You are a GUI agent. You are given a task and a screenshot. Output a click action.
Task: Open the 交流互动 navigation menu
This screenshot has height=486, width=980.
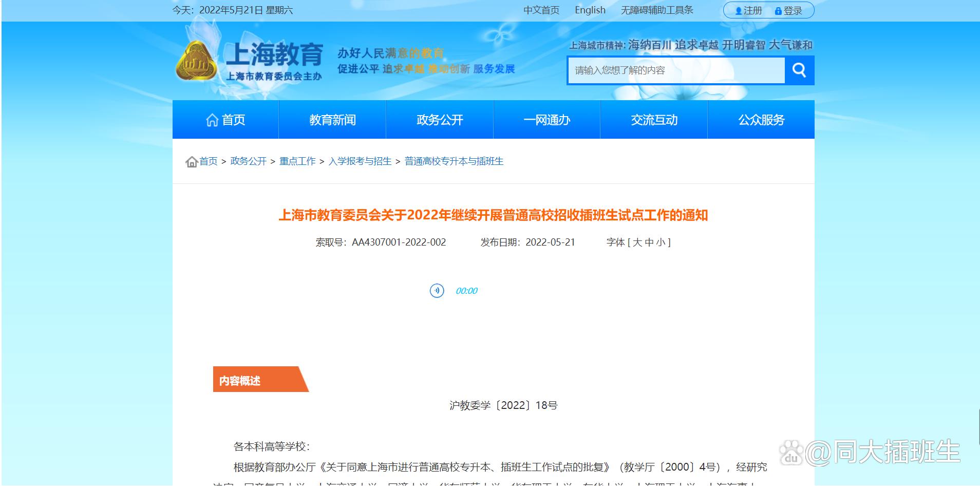[654, 119]
